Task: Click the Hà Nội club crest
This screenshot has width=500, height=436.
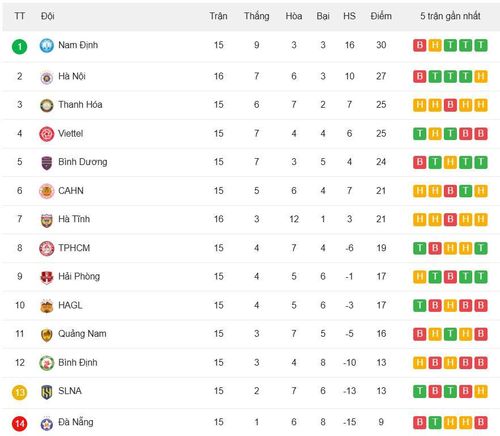Action: point(47,78)
